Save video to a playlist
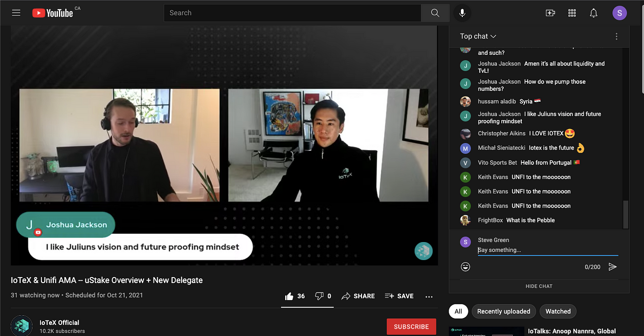Image resolution: width=644 pixels, height=336 pixels. coord(399,296)
